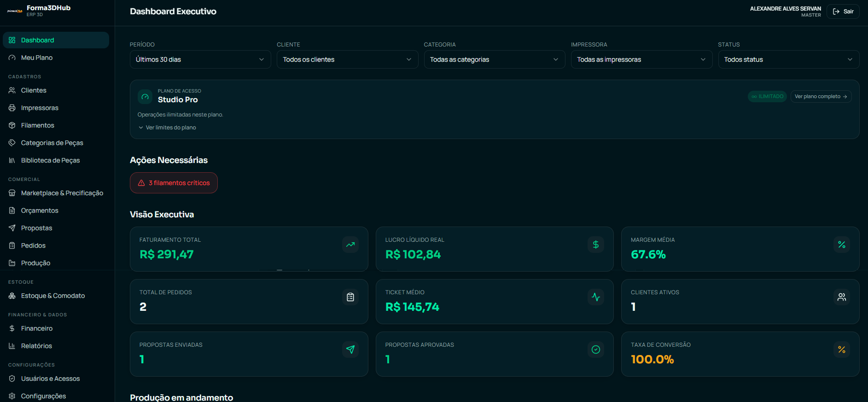The image size is (868, 402).
Task: Click the Meu Plano gauge icon
Action: tap(12, 58)
